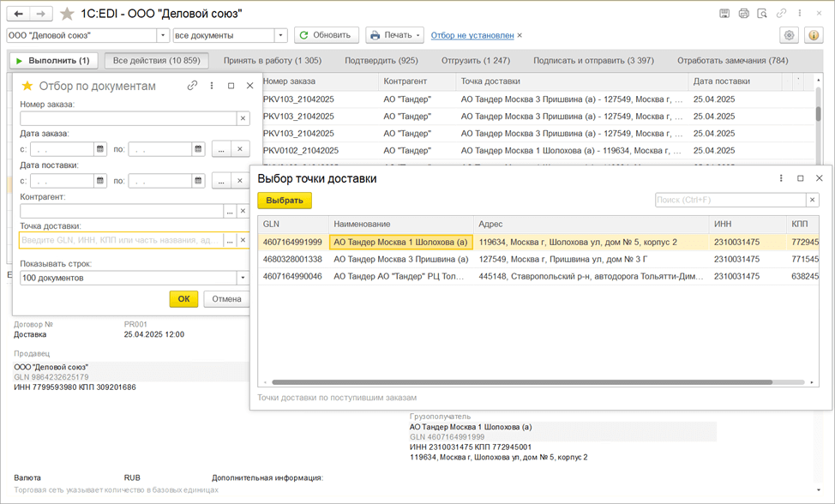Open settings via the gear icon
The height and width of the screenshot is (504, 835).
coord(790,35)
